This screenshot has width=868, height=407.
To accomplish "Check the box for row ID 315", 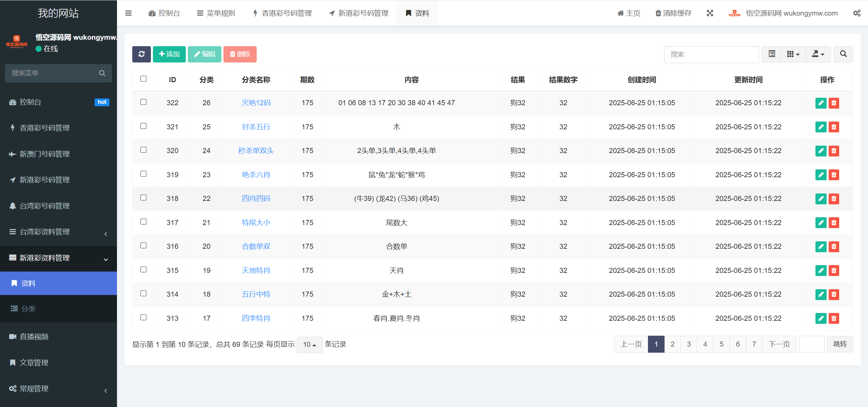I will point(143,270).
